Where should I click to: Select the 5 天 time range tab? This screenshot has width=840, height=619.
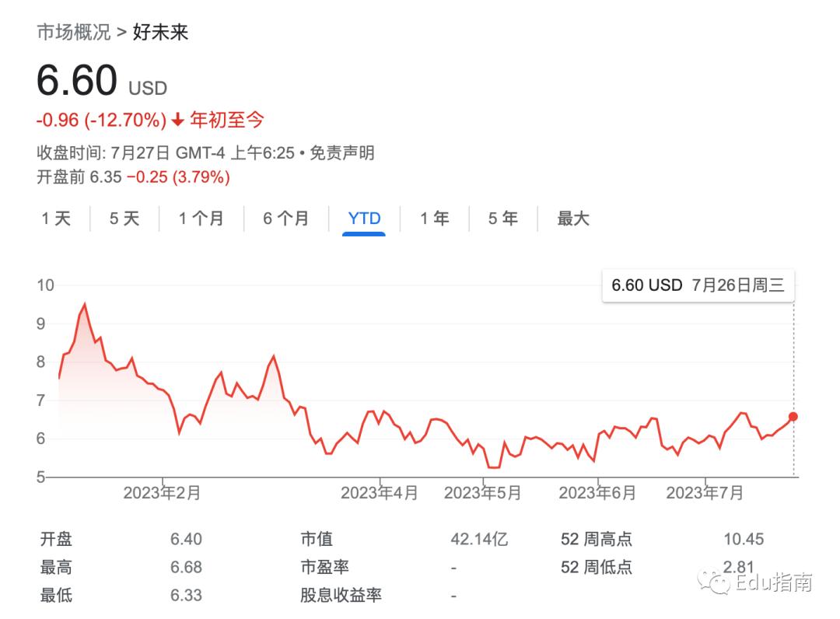[x=124, y=219]
